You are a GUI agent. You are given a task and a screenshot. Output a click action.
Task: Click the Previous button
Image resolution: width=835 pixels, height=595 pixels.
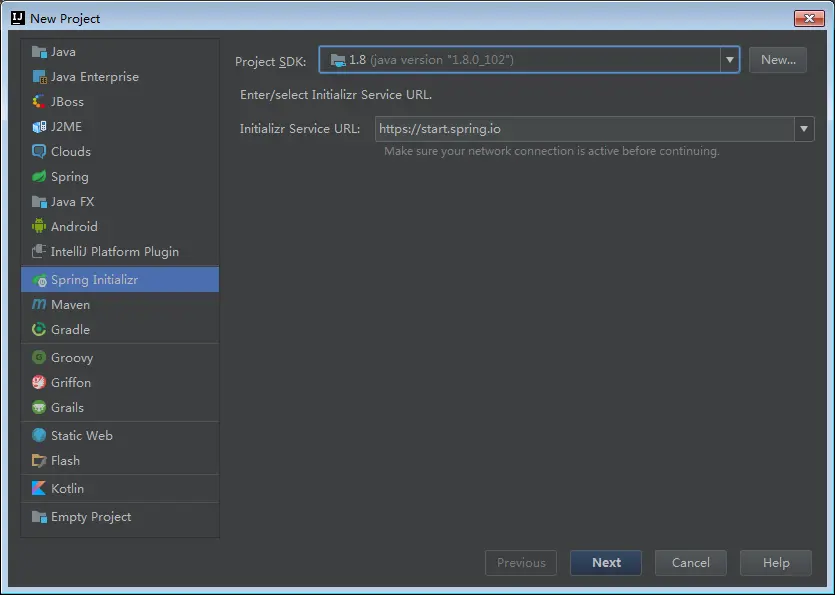pos(521,563)
